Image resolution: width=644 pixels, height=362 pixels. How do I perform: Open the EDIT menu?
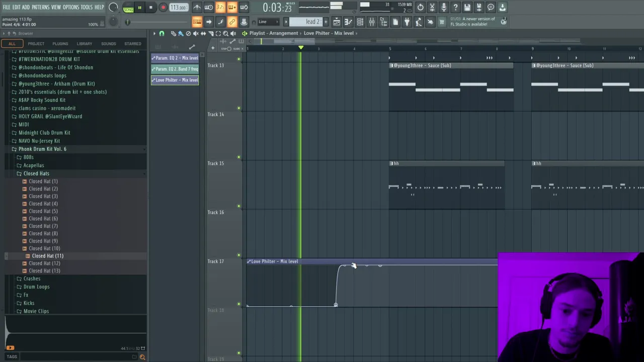[x=16, y=7]
